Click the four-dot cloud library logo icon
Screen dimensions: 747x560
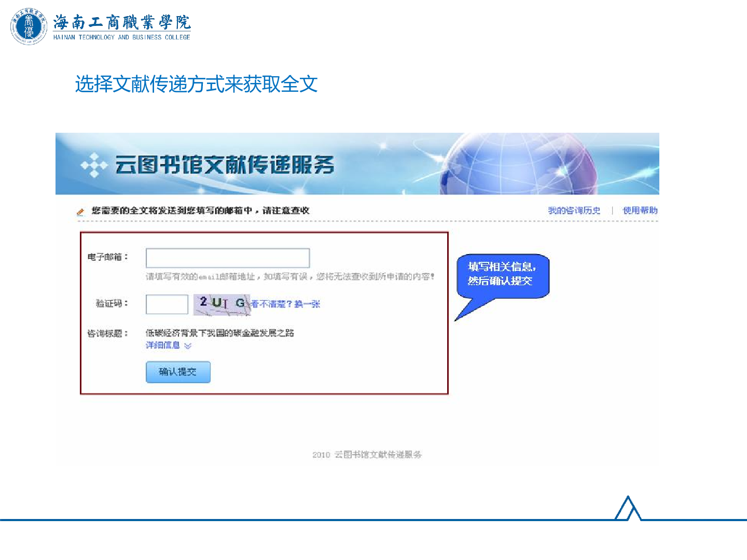94,165
